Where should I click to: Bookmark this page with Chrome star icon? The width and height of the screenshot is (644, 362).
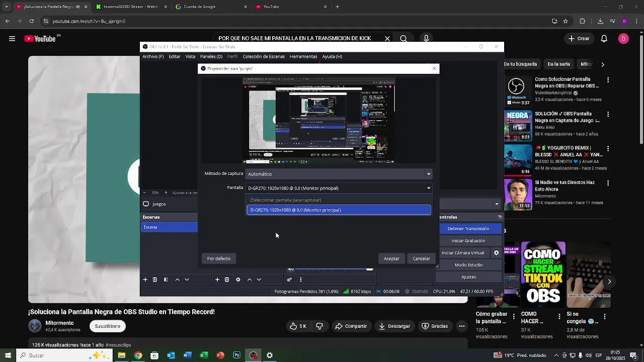point(566,21)
